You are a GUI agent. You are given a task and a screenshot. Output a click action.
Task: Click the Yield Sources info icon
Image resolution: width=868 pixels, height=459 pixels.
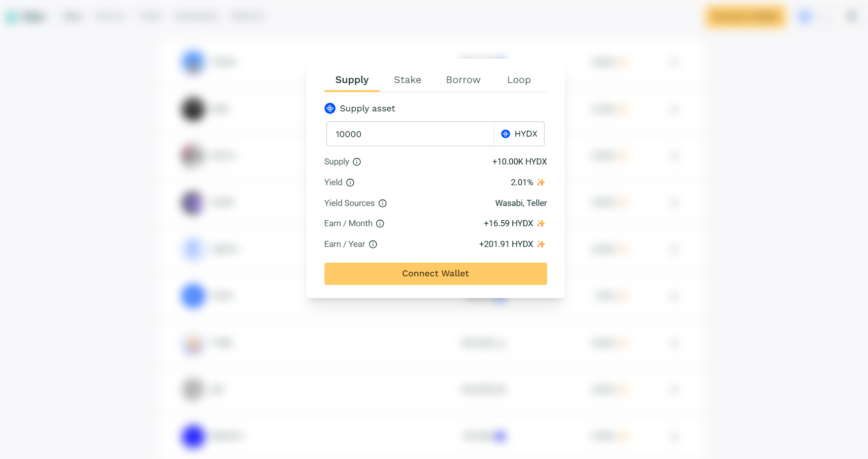click(383, 203)
